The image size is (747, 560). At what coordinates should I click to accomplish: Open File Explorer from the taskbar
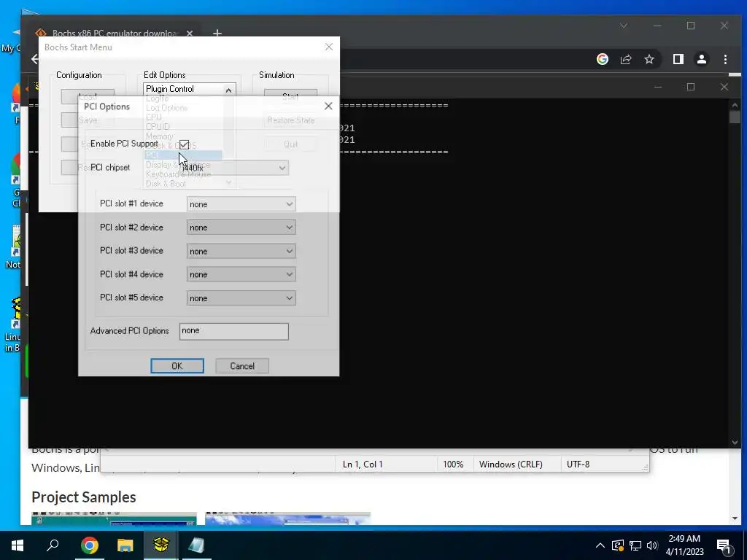[125, 545]
